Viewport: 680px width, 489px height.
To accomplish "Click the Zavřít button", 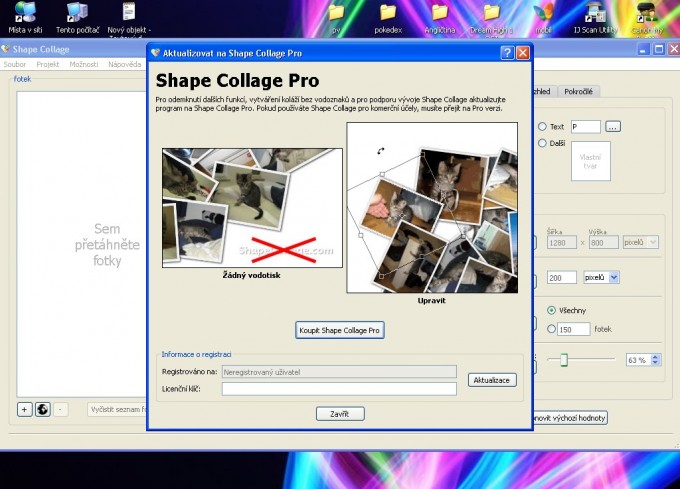I will click(x=340, y=414).
